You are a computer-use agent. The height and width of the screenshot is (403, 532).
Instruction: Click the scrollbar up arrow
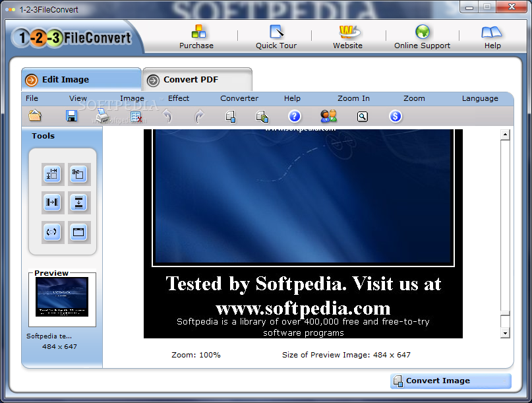click(505, 135)
